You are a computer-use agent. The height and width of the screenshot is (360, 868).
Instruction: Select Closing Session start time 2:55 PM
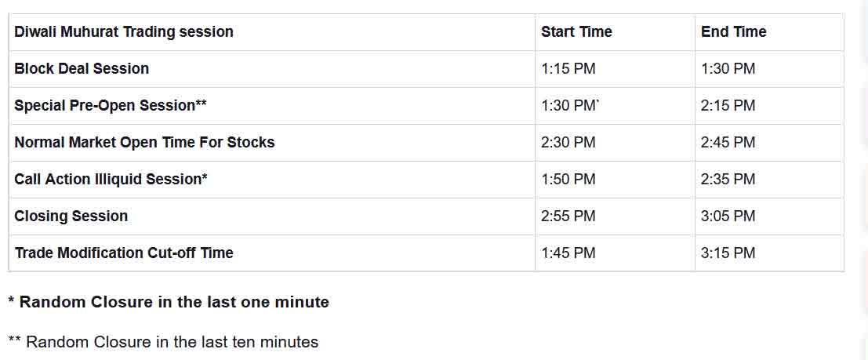pos(568,216)
